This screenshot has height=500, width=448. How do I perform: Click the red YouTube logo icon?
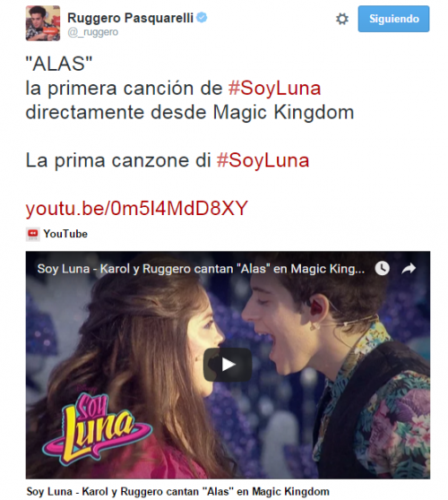pos(33,234)
